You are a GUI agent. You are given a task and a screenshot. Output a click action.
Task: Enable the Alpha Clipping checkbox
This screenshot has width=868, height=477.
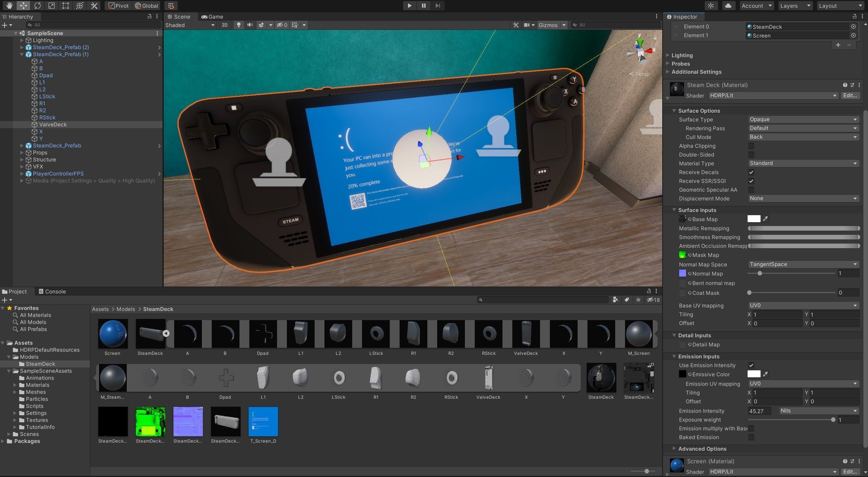click(751, 146)
